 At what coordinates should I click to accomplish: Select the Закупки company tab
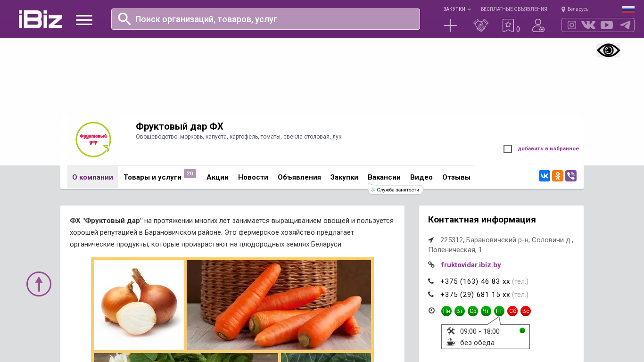pos(344,177)
